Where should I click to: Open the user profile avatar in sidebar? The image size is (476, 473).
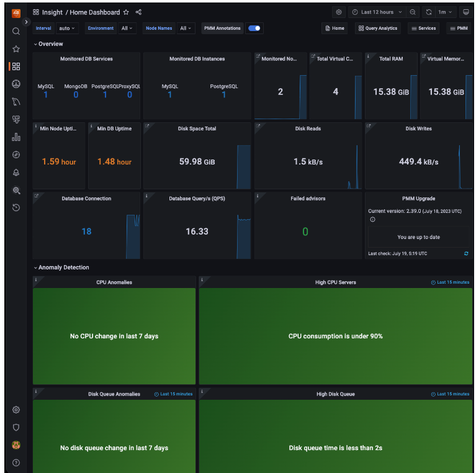(16, 445)
